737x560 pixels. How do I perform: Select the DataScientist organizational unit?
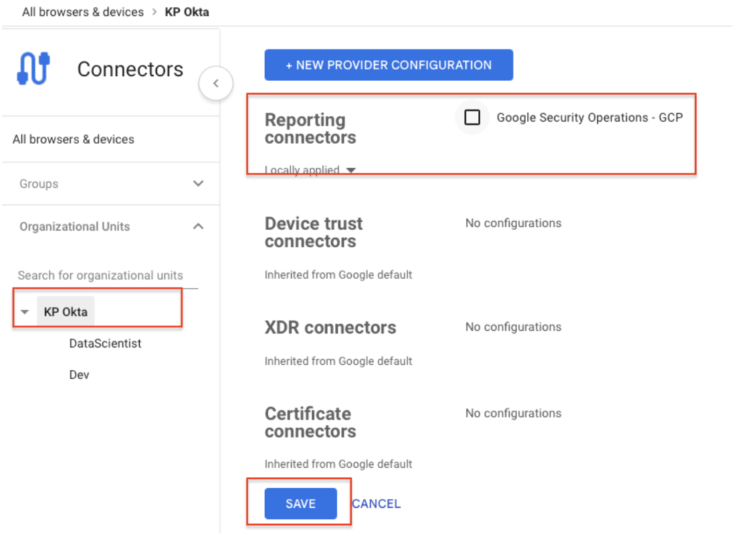point(104,343)
